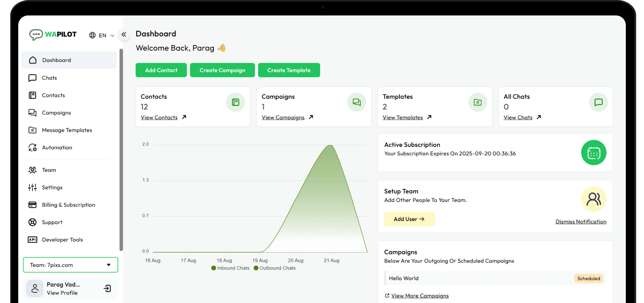
Task: Click Create Campaign button
Action: point(222,70)
